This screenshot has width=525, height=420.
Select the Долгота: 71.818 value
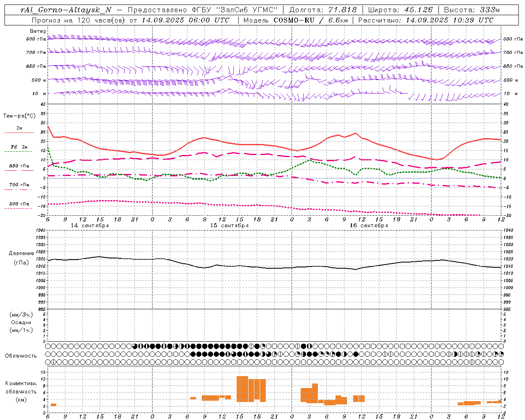323,10
